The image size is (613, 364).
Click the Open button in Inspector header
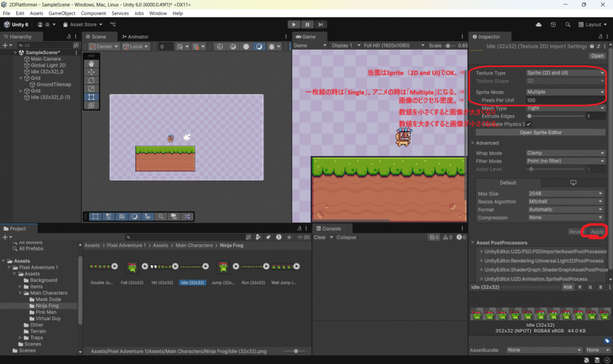(x=597, y=56)
